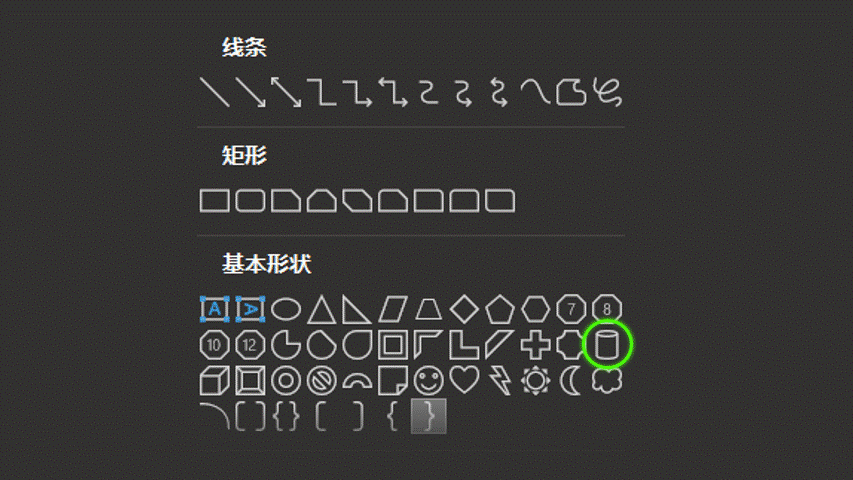Pick the straight line shape
The image size is (853, 480).
click(214, 92)
